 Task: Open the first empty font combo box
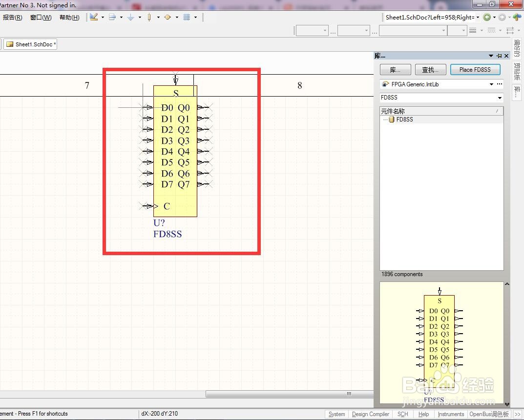[312, 31]
